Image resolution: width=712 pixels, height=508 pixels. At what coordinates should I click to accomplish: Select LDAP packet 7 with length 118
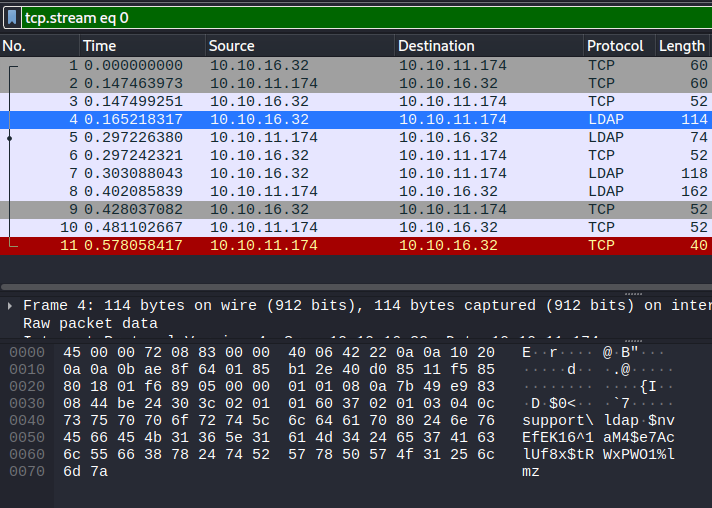point(356,174)
